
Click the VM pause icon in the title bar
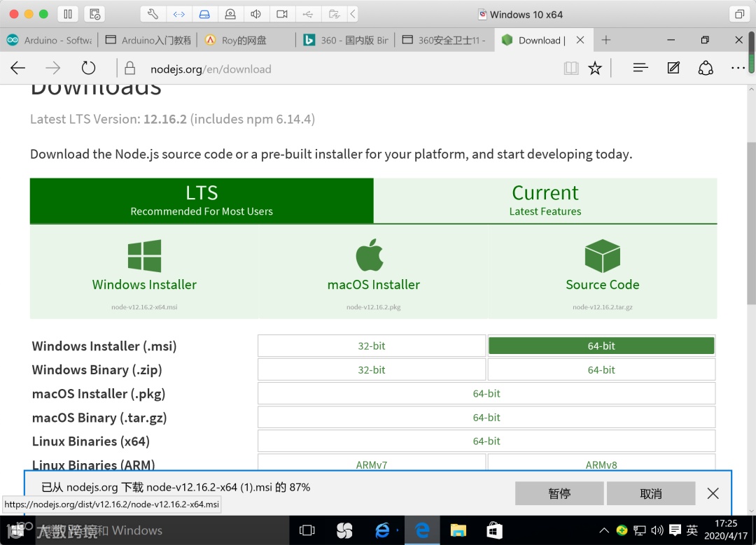pyautogui.click(x=68, y=14)
